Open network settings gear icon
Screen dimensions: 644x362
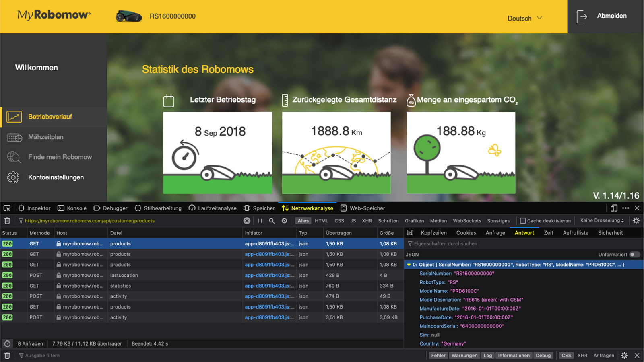(636, 221)
